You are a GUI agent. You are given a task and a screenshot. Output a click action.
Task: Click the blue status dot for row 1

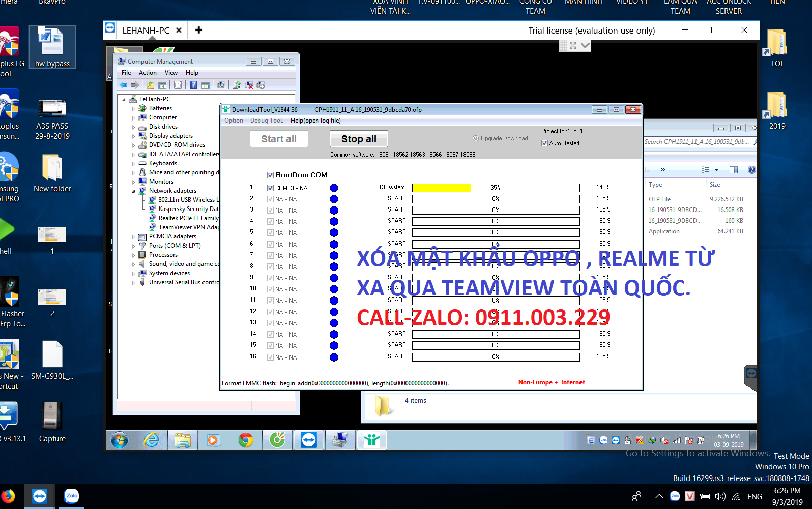[x=334, y=188]
